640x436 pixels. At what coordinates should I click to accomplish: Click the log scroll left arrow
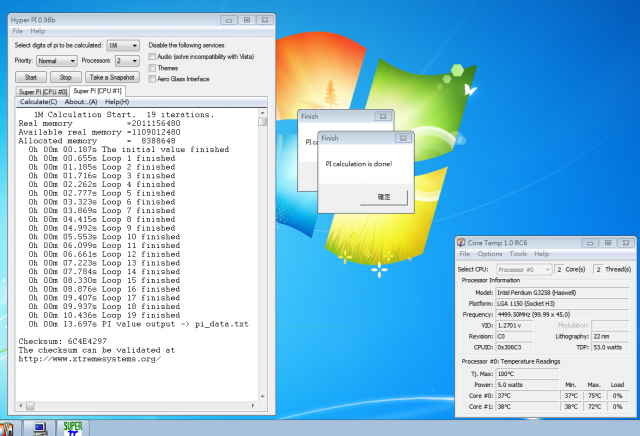(21, 406)
